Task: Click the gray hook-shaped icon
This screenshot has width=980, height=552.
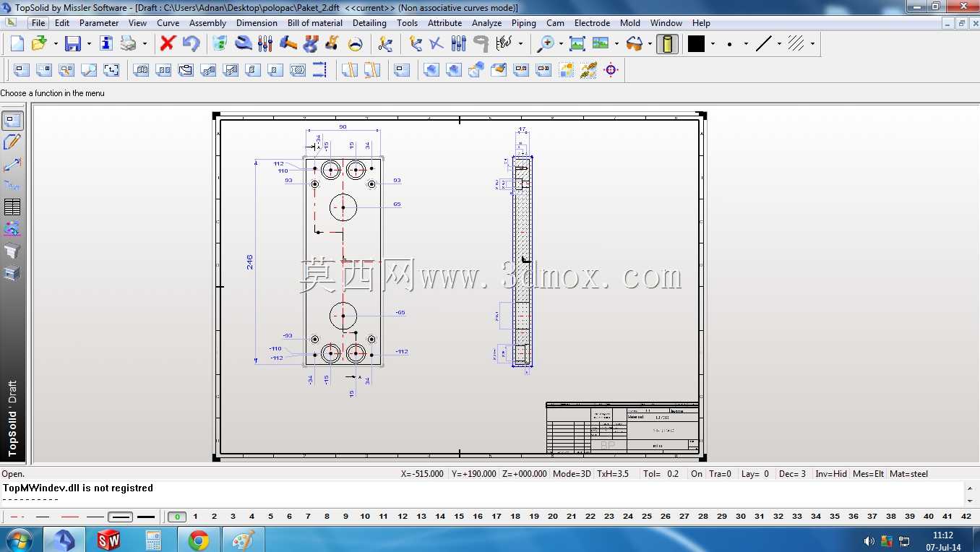Action: (481, 43)
